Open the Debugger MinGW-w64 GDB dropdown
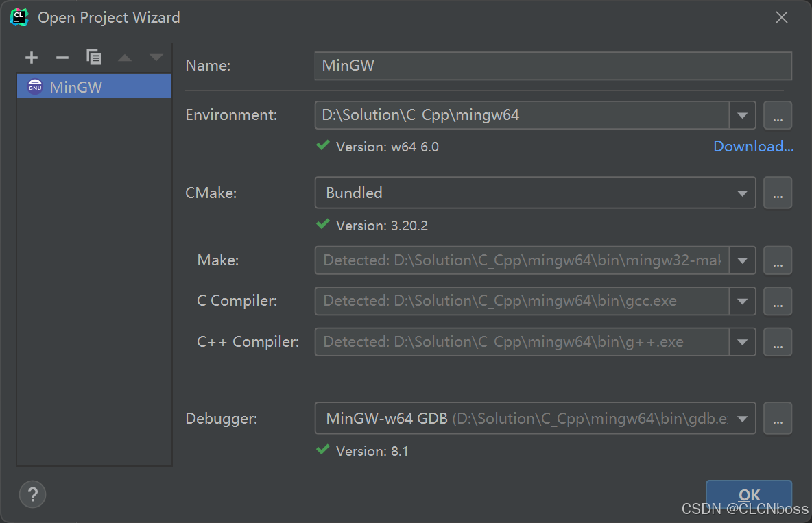 coord(535,418)
